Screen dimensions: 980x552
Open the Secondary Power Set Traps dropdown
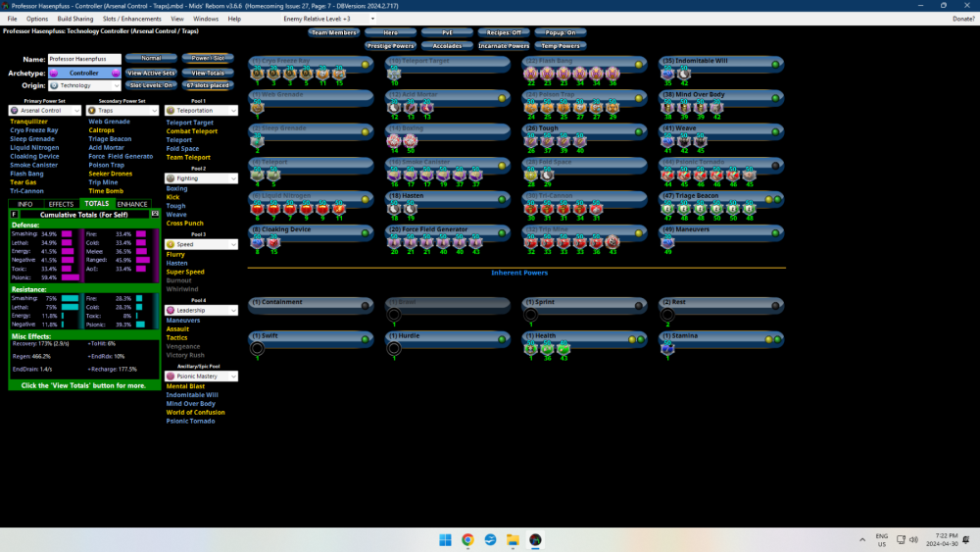pos(122,111)
